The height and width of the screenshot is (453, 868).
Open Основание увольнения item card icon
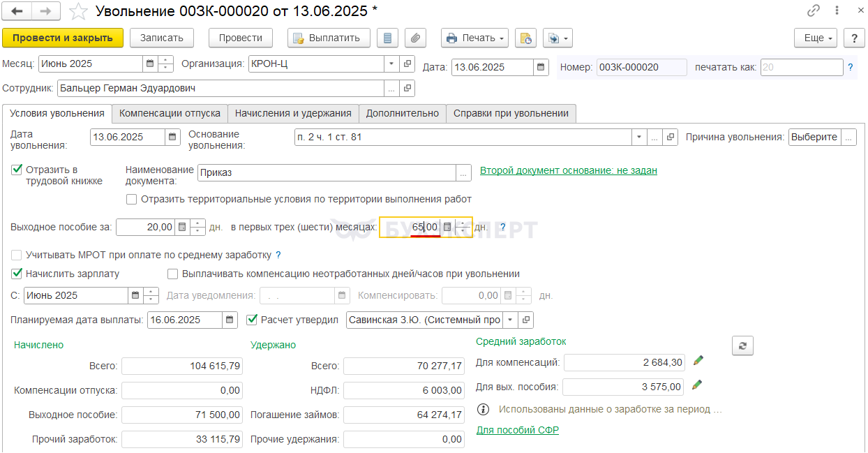tap(671, 138)
